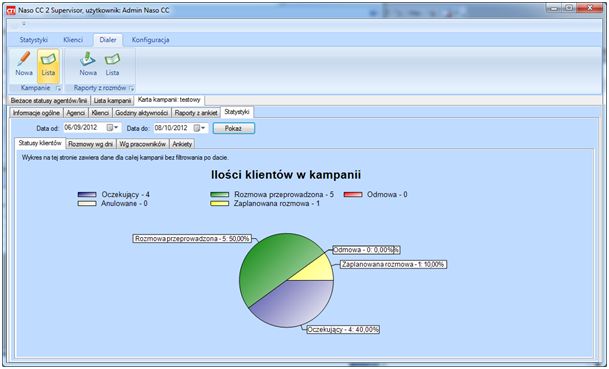This screenshot has width=609, height=369.
Task: Click the green Rozmowa przeprowadzona legend swatch
Action: (219, 195)
